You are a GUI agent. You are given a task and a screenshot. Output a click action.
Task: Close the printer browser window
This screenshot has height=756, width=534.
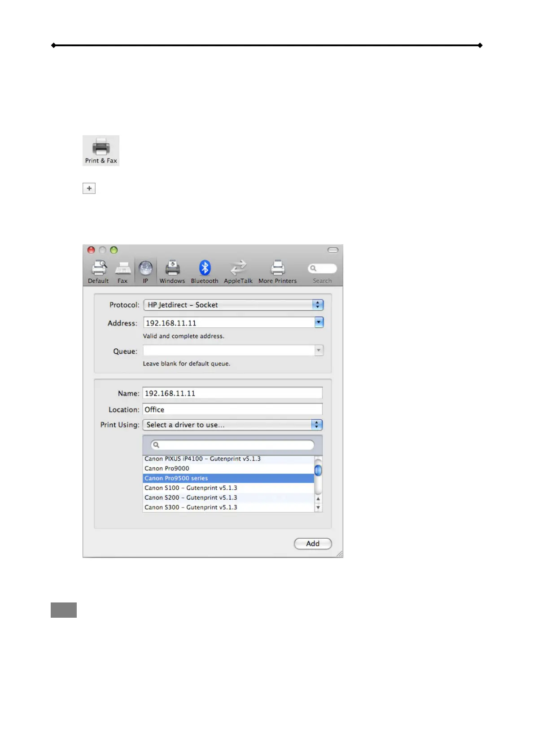(x=91, y=250)
